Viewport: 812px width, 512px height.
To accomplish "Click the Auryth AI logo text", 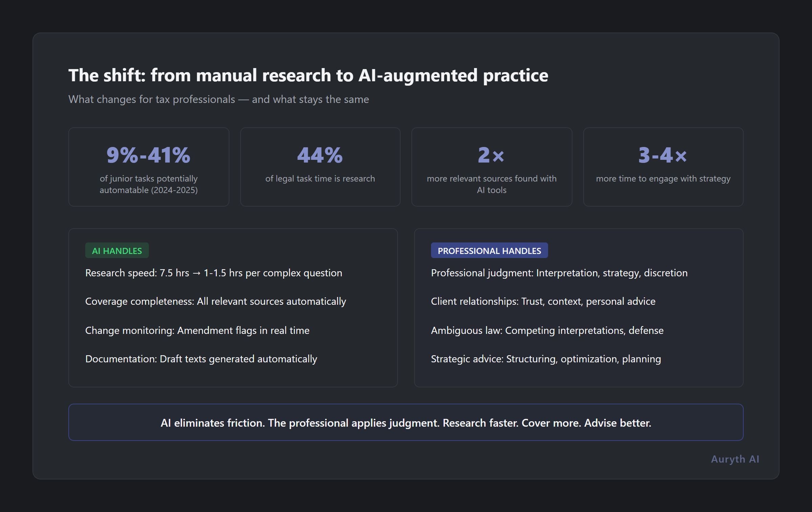I will pyautogui.click(x=735, y=459).
